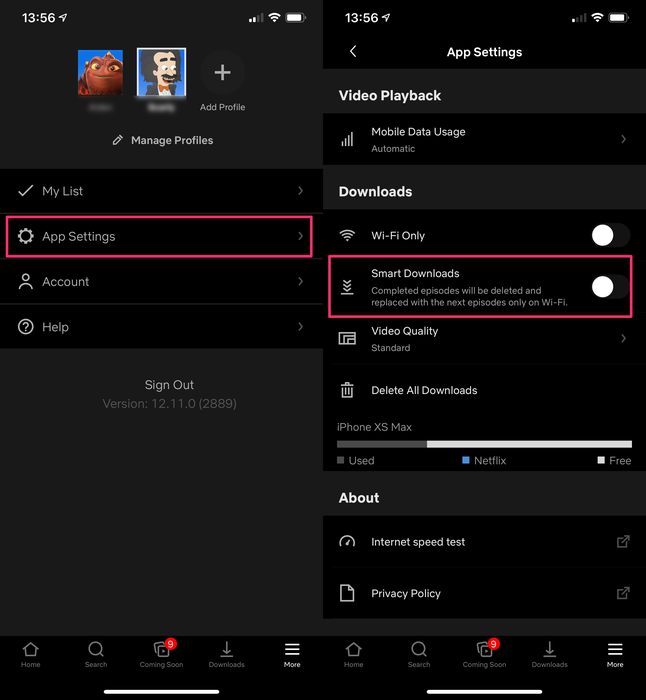Viewport: 646px width, 700px height.
Task: Tap the 'Standard' value under Video Quality
Action: pyautogui.click(x=391, y=348)
